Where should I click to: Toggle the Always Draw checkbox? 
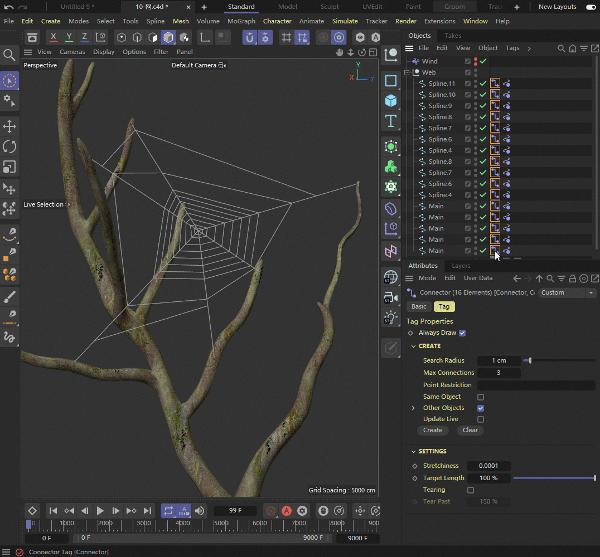pos(462,333)
